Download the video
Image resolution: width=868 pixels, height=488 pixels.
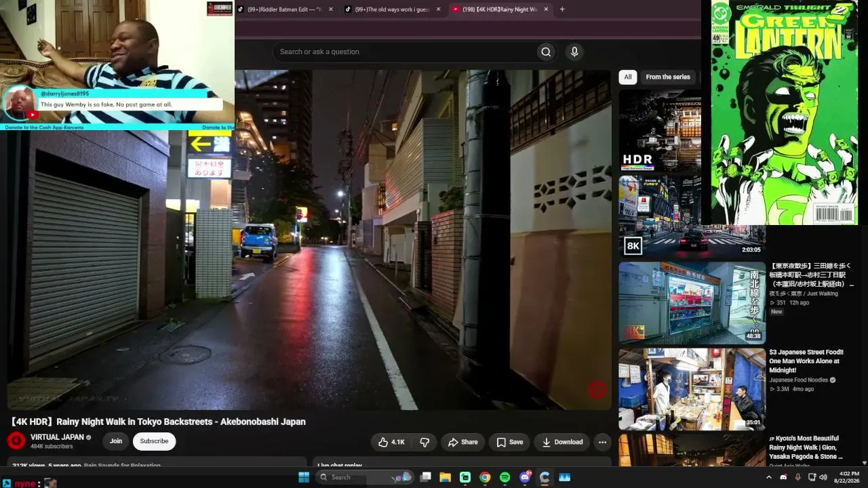coord(562,442)
